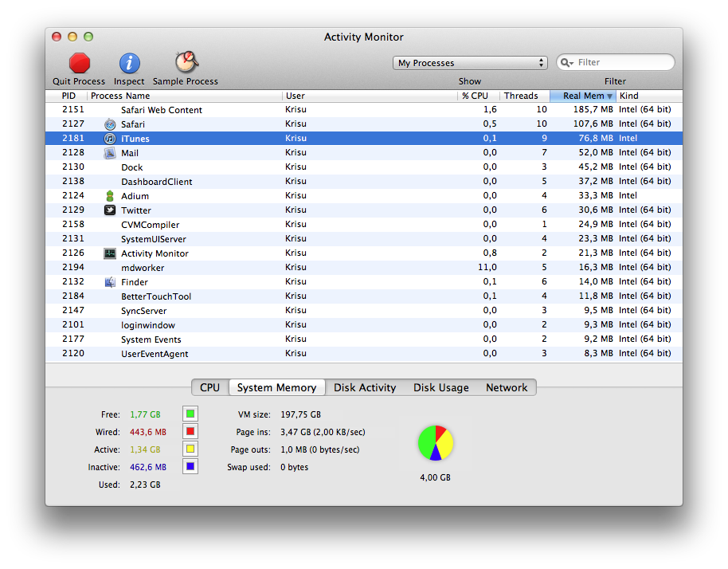The height and width of the screenshot is (569, 728).
Task: Open the My Processes dropdown
Action: click(x=470, y=63)
